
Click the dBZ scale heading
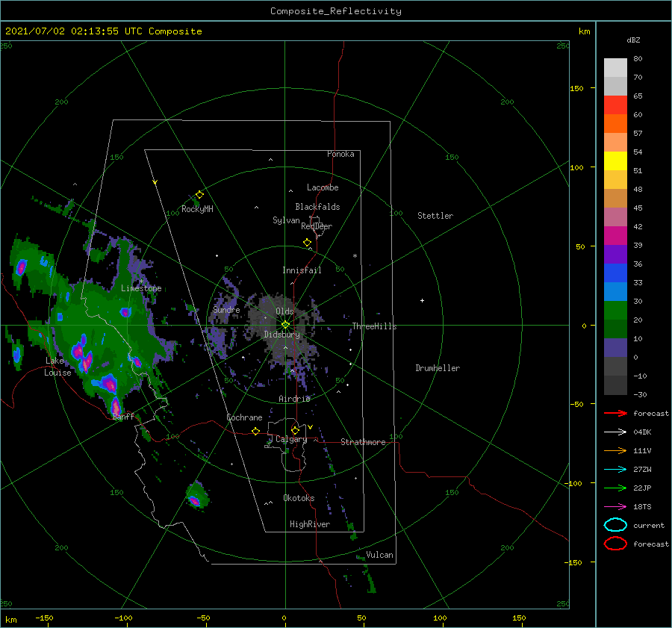pos(633,40)
